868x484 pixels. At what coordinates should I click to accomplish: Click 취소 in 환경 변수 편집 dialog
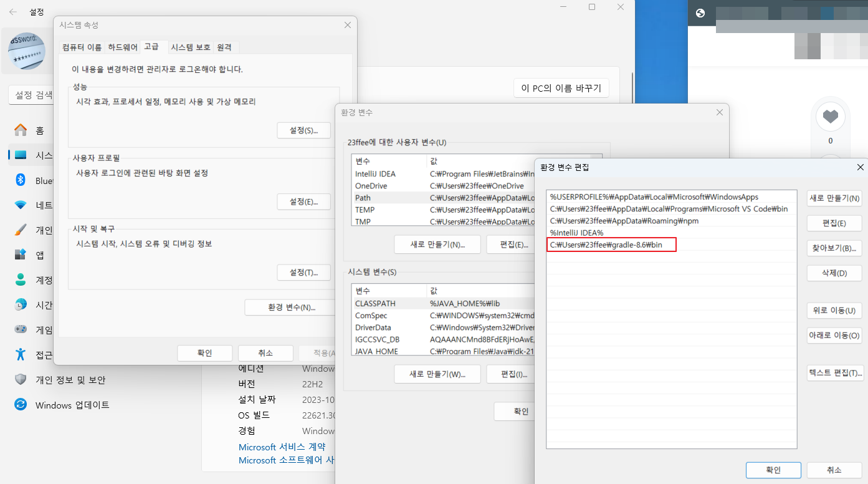point(834,470)
